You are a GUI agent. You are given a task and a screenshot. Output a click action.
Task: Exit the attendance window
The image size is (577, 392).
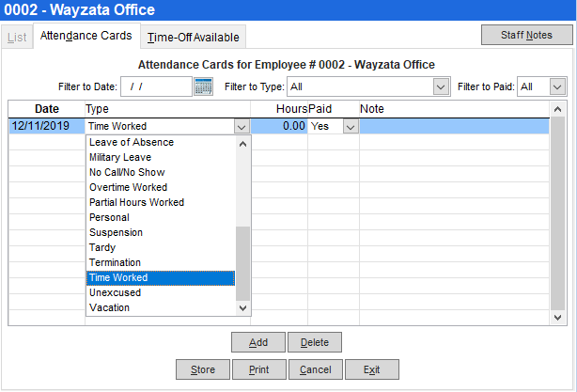371,369
